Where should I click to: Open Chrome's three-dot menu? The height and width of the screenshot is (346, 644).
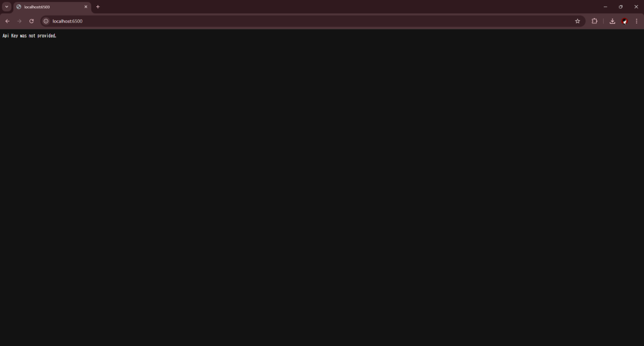pyautogui.click(x=636, y=21)
